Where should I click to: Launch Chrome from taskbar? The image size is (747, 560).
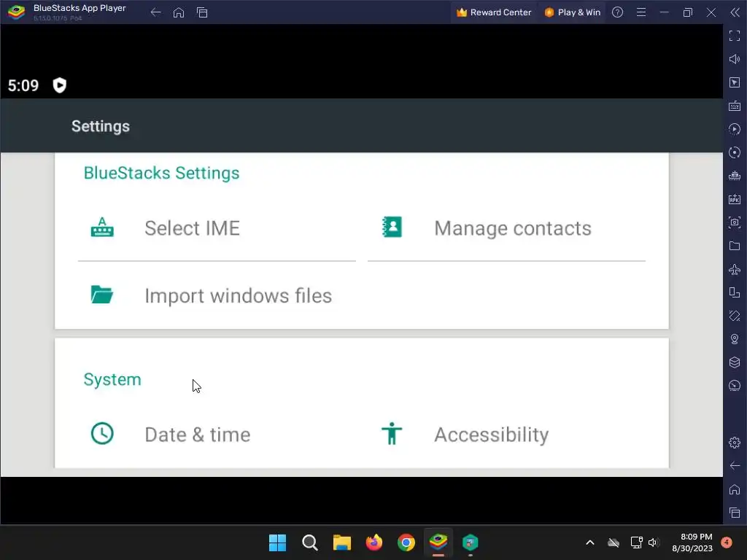coord(406,542)
